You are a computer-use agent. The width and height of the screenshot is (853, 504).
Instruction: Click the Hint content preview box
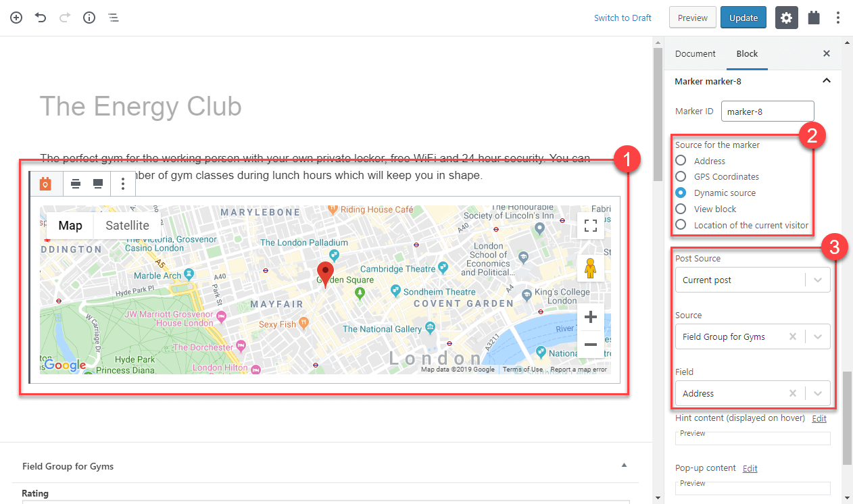coord(752,437)
